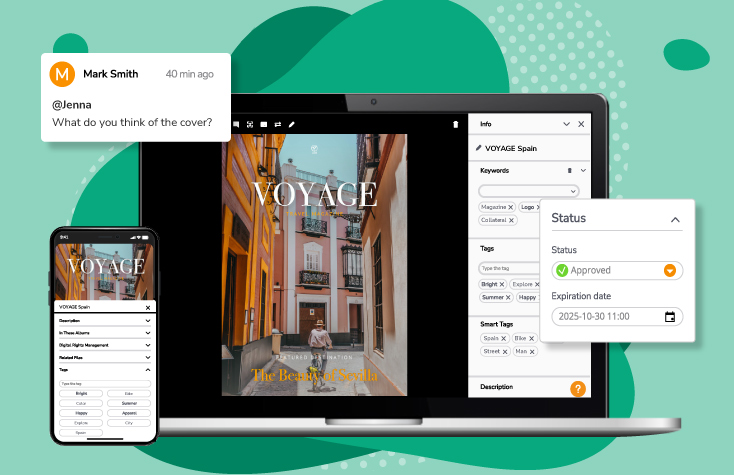This screenshot has height=475, width=734.
Task: Open the comments icon in the viewer toolbar
Action: pos(236,124)
